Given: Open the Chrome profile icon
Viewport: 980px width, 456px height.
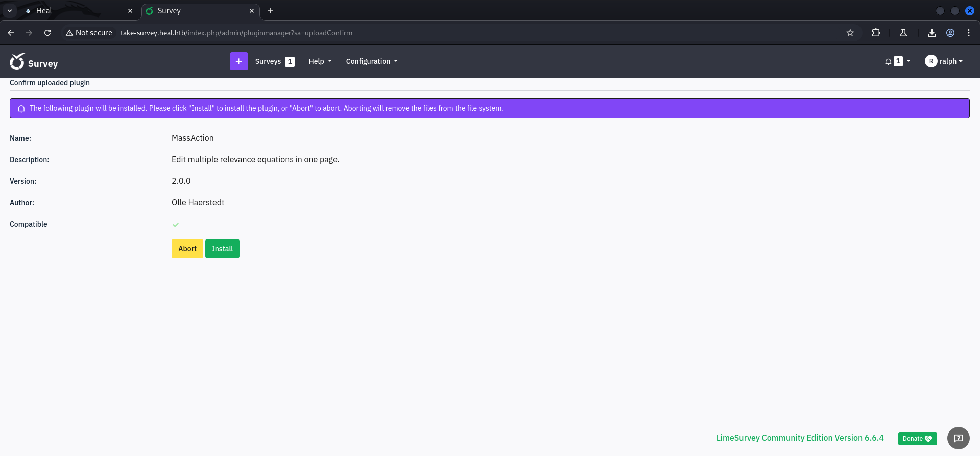Looking at the screenshot, I should tap(950, 33).
